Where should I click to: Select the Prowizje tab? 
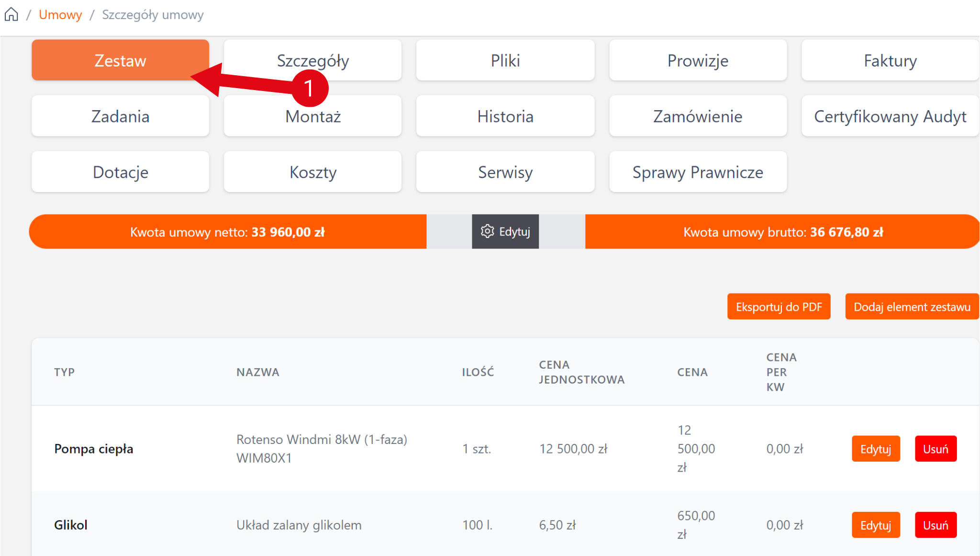coord(698,60)
